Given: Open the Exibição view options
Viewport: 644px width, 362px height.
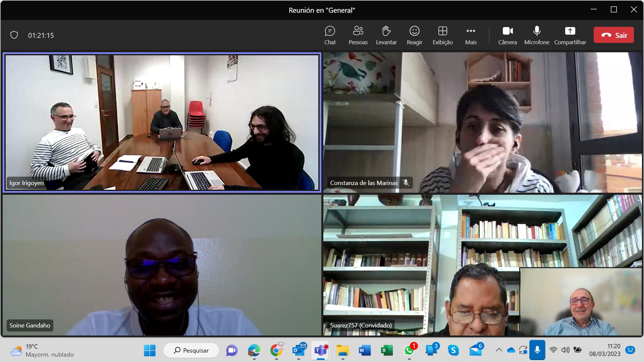Looking at the screenshot, I should coord(442,35).
